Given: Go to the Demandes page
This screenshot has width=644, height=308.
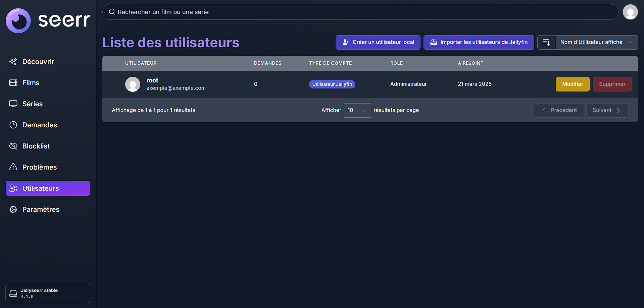Looking at the screenshot, I should tap(39, 125).
